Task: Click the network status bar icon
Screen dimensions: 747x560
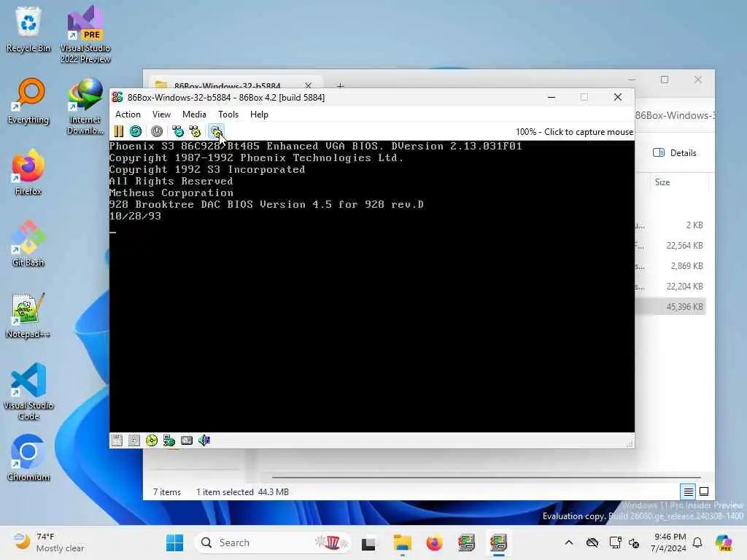Action: [169, 440]
